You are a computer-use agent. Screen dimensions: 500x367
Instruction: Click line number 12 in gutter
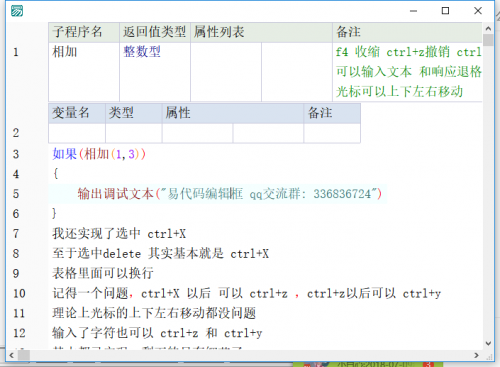tap(19, 333)
